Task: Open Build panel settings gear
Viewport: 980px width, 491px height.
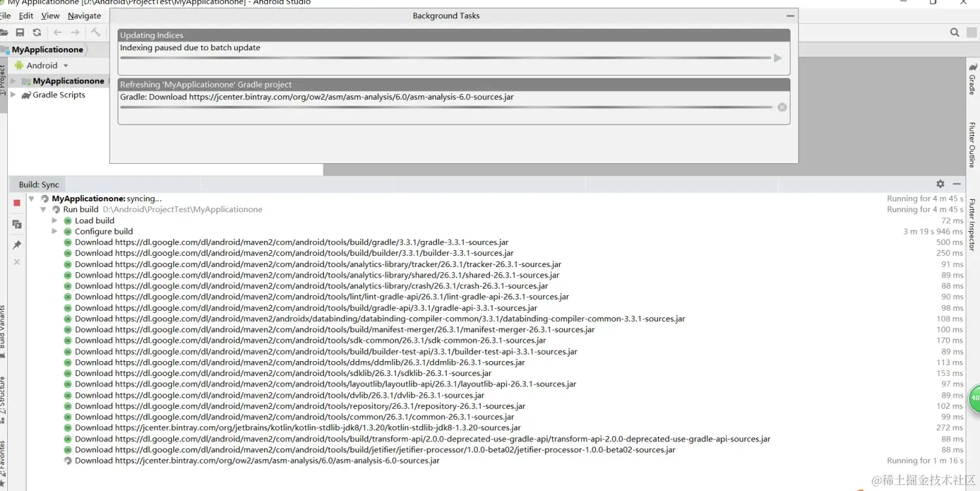Action: click(x=940, y=184)
